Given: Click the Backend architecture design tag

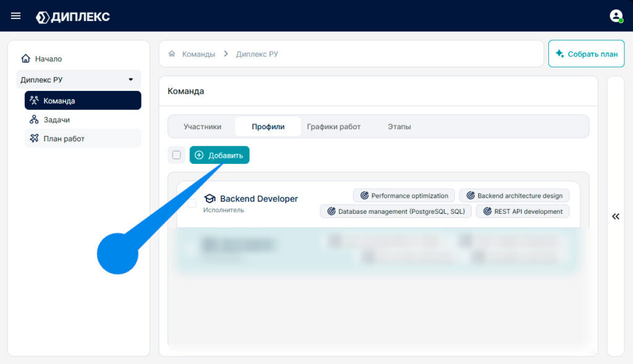Looking at the screenshot, I should tap(514, 196).
